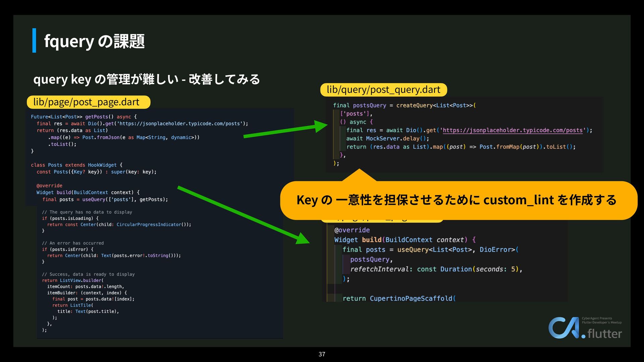This screenshot has height=362, width=644.
Task: Click the standalone ".toList();" line in left code
Action: coord(62,144)
